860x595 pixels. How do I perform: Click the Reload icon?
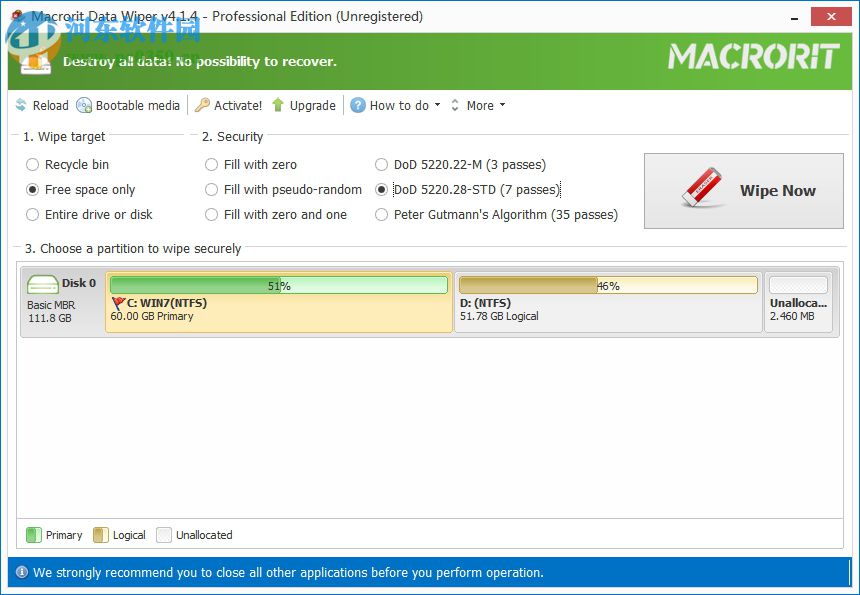coord(20,105)
